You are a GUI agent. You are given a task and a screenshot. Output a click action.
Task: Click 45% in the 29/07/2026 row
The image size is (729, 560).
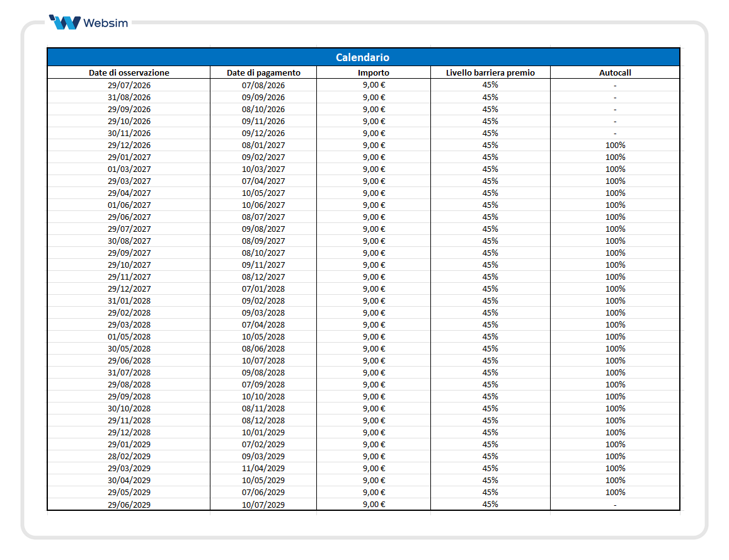pos(490,84)
